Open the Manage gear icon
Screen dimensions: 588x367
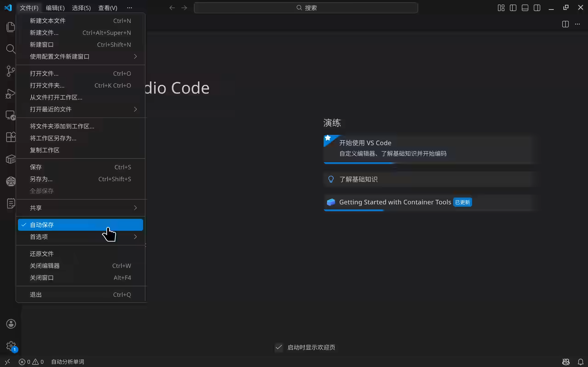pos(11,346)
